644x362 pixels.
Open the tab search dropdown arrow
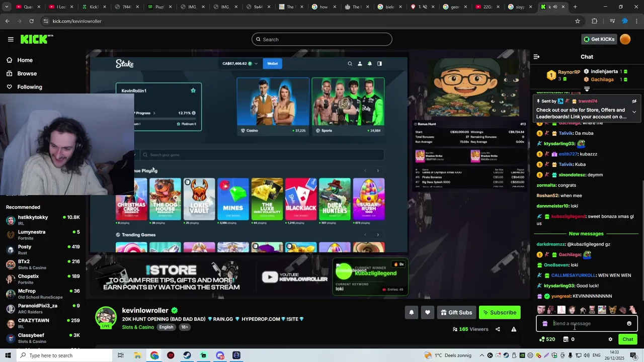pyautogui.click(x=7, y=7)
